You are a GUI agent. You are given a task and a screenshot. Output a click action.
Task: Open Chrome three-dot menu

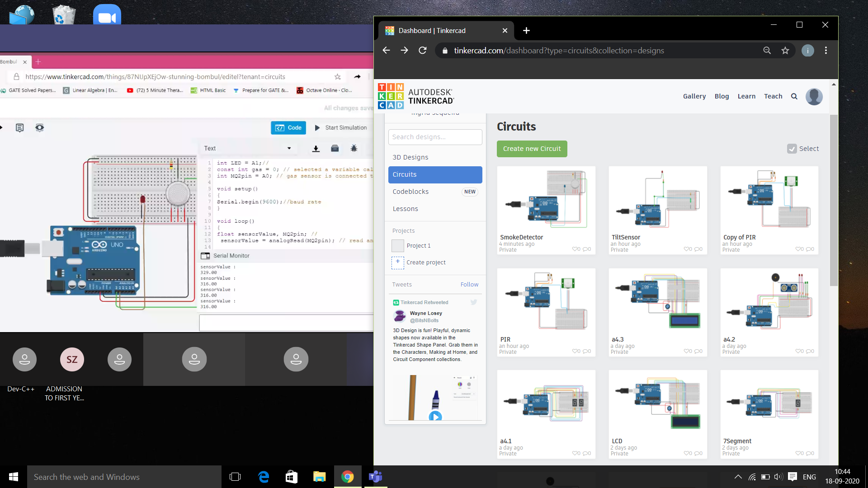[x=826, y=51]
